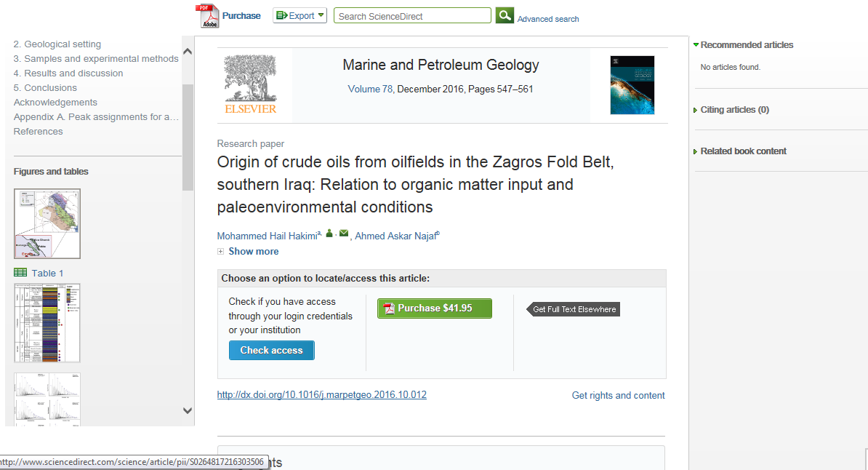Expand Show more author details
Viewport: 868px width, 470px height.
(252, 251)
